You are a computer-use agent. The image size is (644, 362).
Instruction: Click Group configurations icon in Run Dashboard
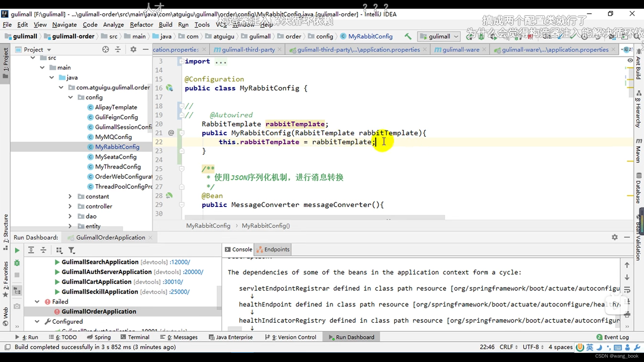click(59, 250)
